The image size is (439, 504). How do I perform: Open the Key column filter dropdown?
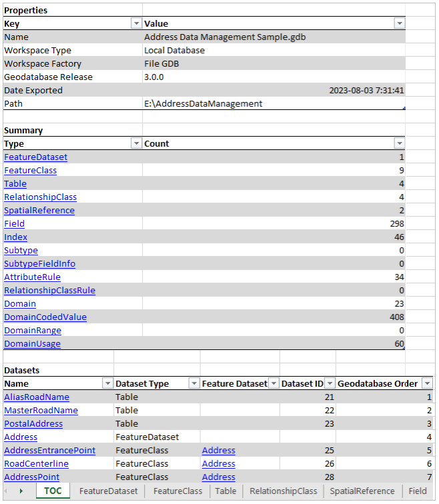136,23
